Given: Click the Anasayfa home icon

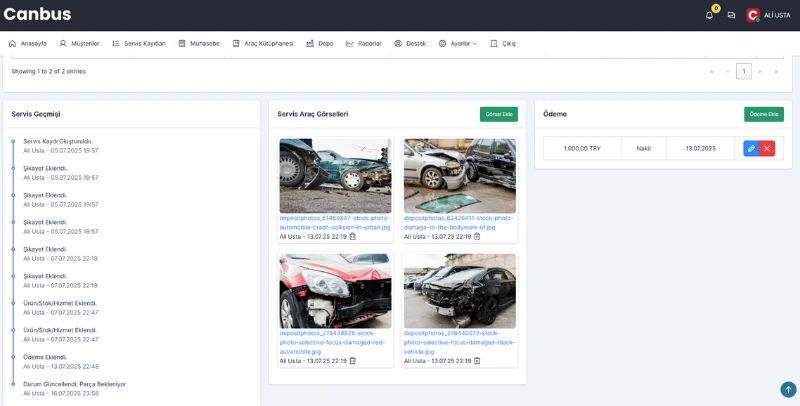Looking at the screenshot, I should coord(12,43).
